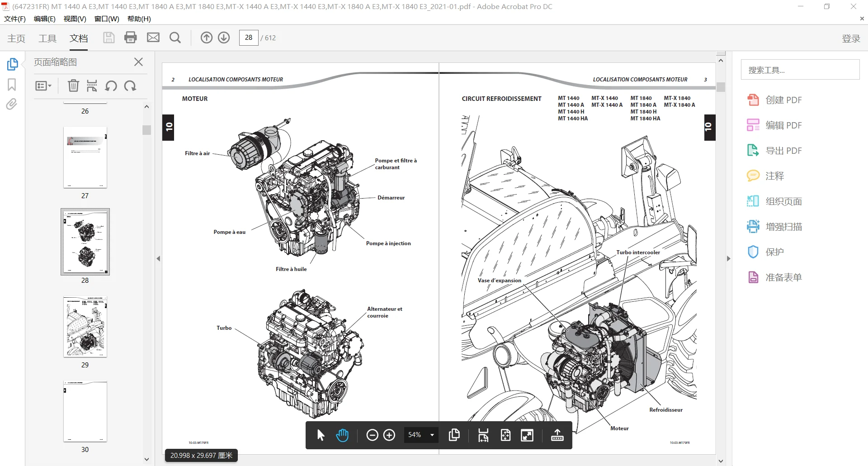Screen dimensions: 868x466
Task: Open 文件(F) menu
Action: (x=15, y=19)
